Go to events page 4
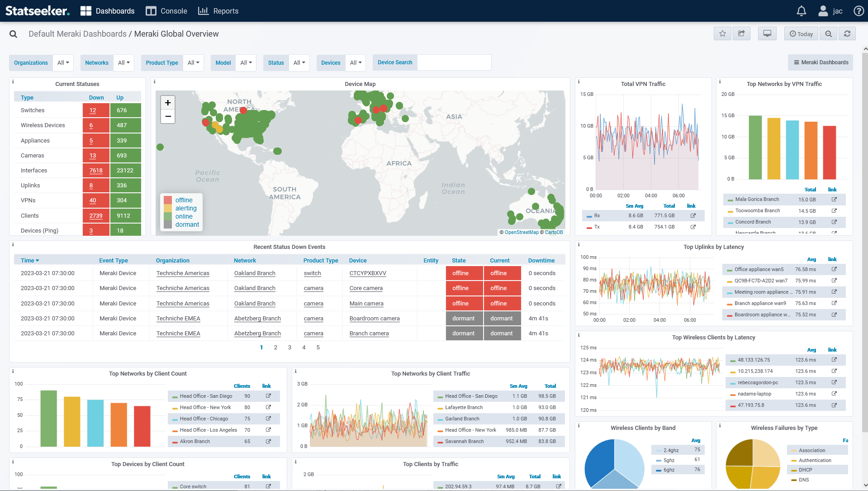 304,348
